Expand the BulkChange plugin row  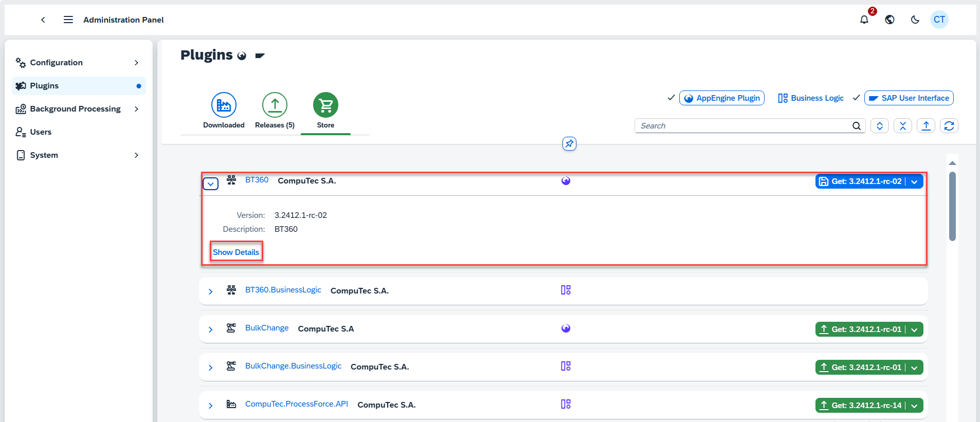pyautogui.click(x=210, y=329)
